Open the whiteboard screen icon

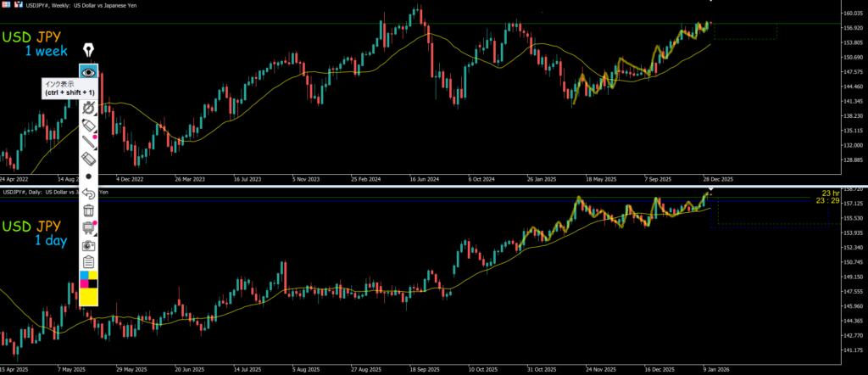[87, 227]
